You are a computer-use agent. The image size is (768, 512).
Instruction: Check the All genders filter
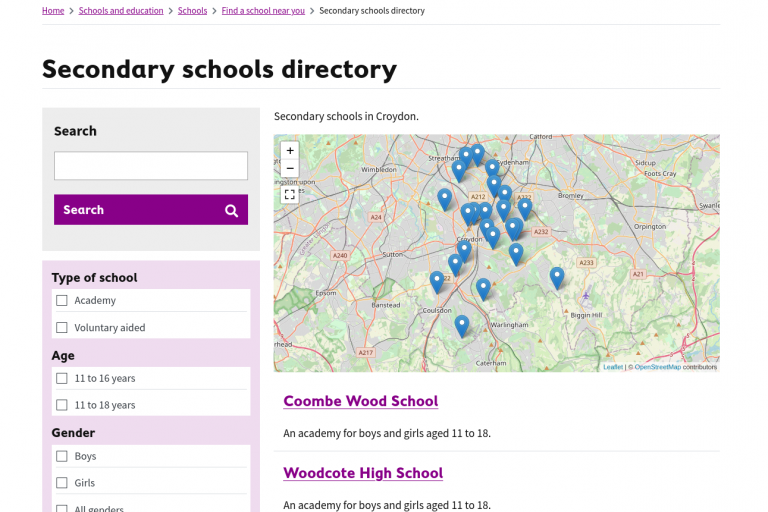62,509
